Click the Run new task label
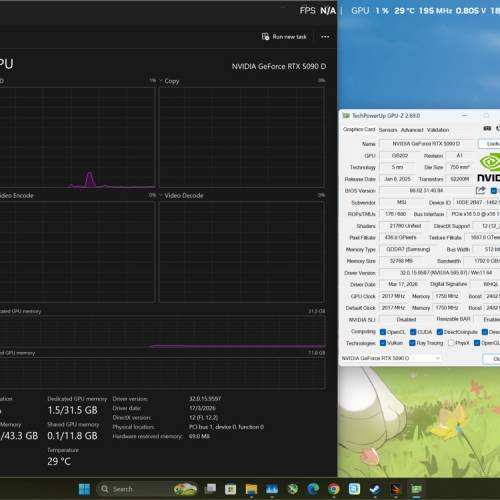 pyautogui.click(x=289, y=37)
